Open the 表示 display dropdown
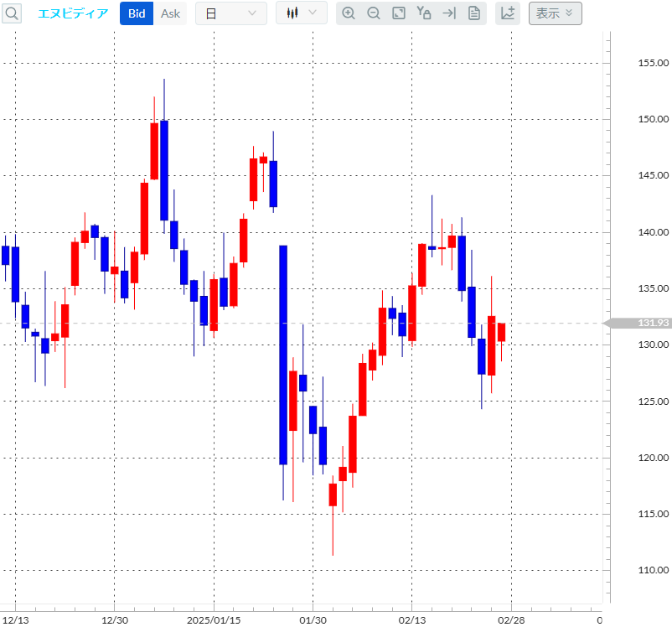Image resolution: width=672 pixels, height=627 pixels. (x=555, y=13)
